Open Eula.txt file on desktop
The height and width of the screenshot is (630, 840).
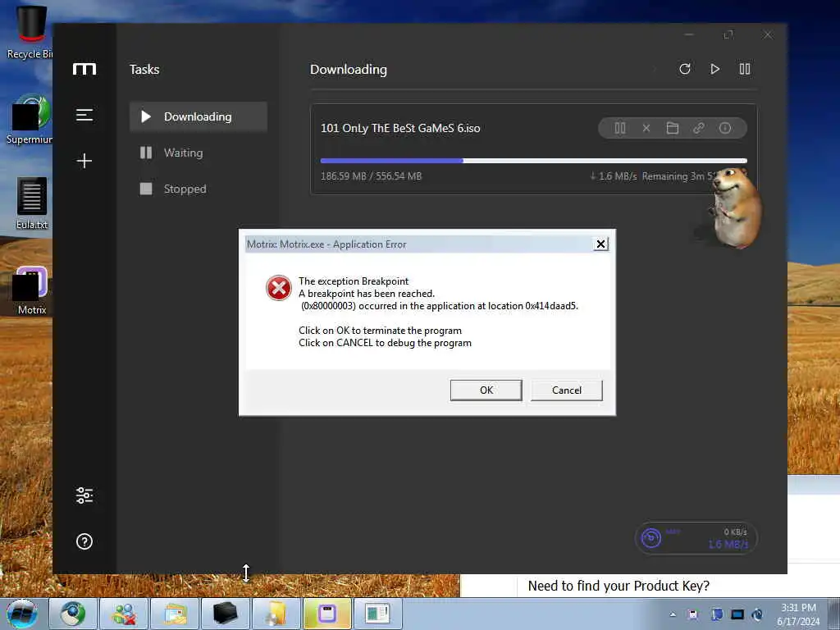pos(32,203)
